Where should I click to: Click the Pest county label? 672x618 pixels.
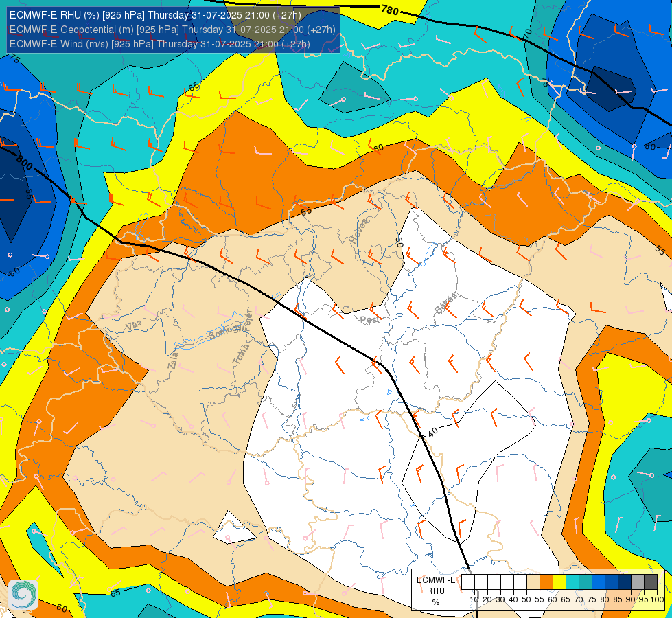(x=369, y=320)
